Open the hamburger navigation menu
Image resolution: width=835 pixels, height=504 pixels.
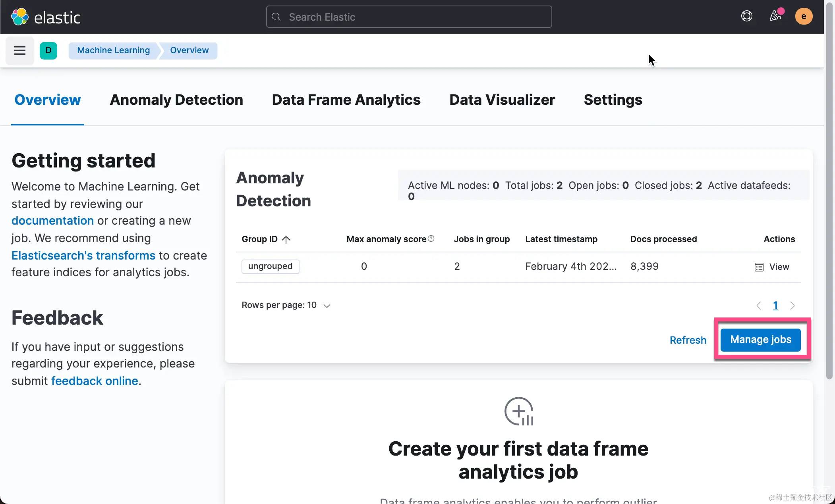tap(19, 50)
